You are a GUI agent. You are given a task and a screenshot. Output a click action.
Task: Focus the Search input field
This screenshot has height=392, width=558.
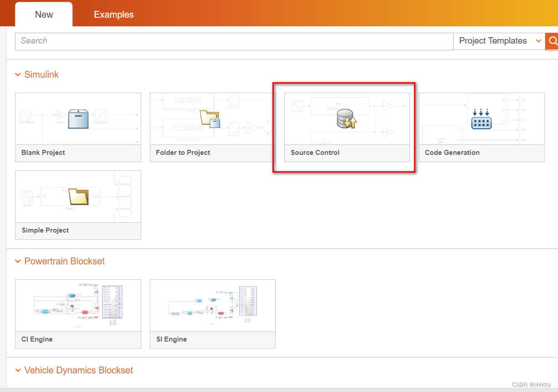[234, 41]
